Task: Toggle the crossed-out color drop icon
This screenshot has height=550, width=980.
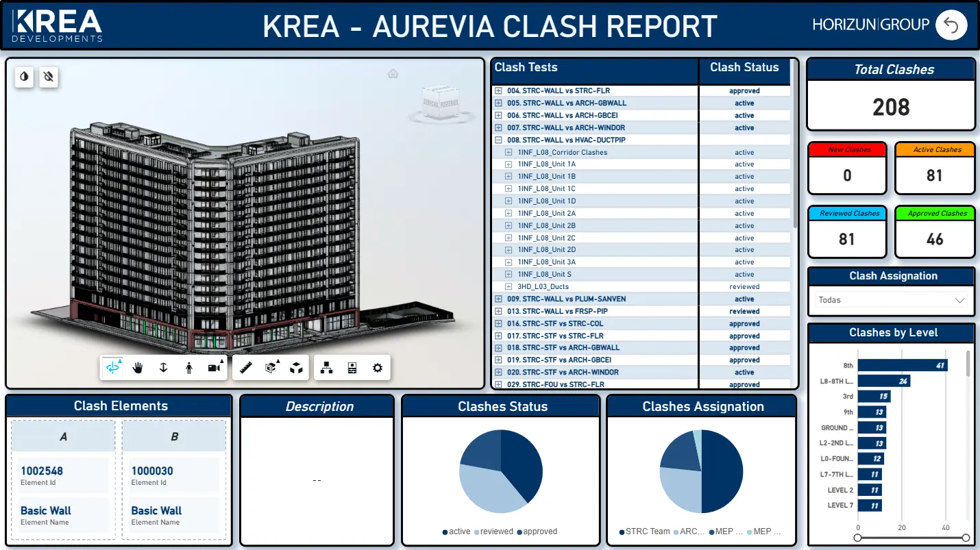Action: click(48, 77)
